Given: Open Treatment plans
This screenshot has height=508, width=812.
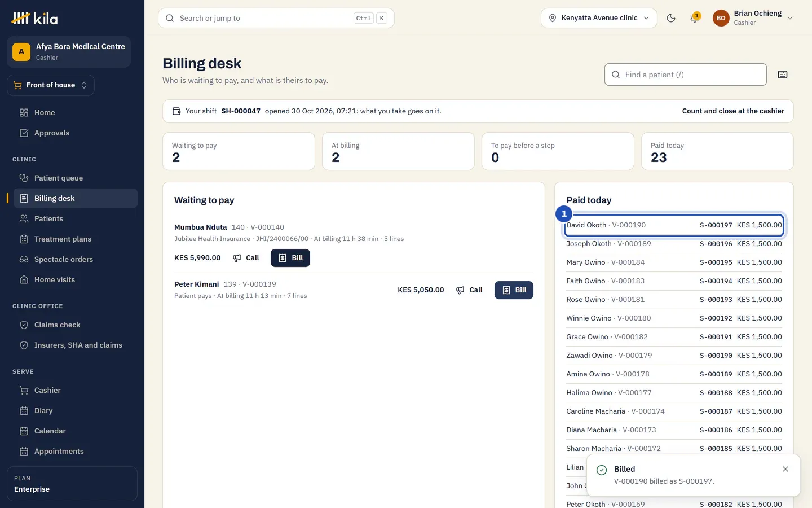Looking at the screenshot, I should click(x=75, y=239).
